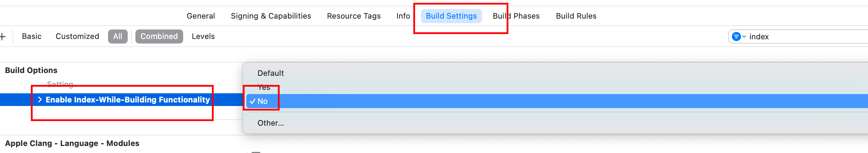The height and width of the screenshot is (153, 868).
Task: Pick the checked No menu option
Action: (x=262, y=101)
